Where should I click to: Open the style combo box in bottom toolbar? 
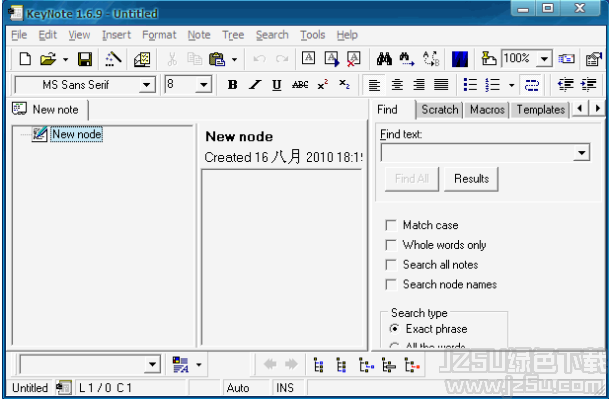pos(90,364)
